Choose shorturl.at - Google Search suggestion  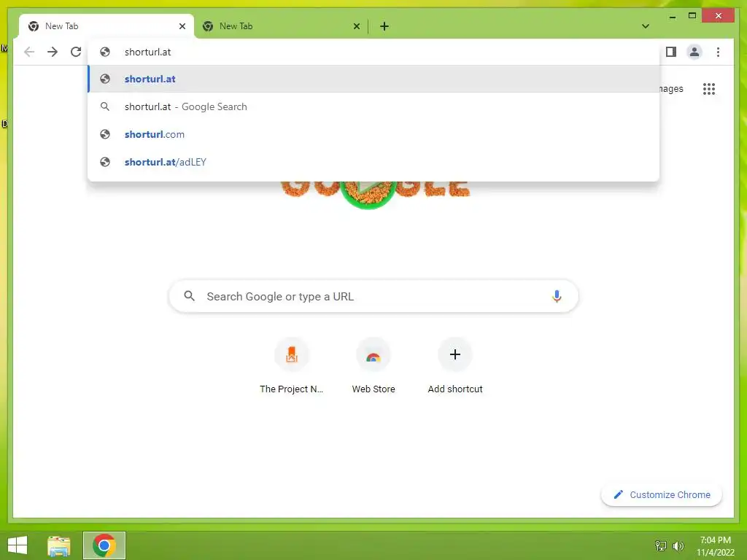click(373, 106)
